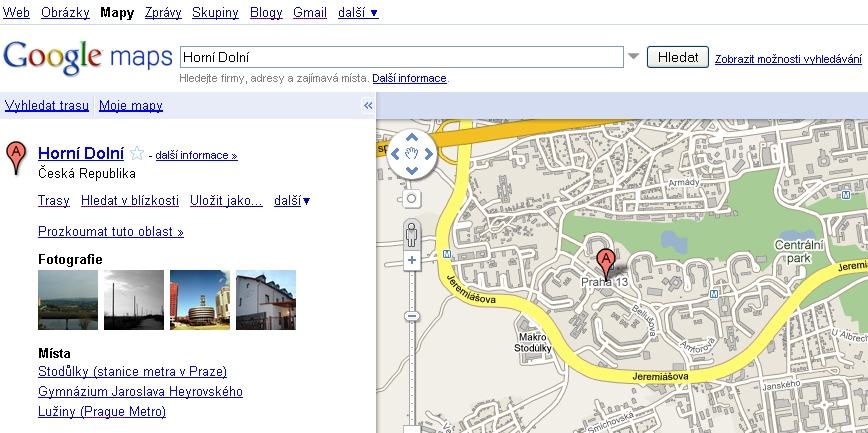Click Zobrazit možnosti vyhledávání link
868x433 pixels.
(788, 59)
